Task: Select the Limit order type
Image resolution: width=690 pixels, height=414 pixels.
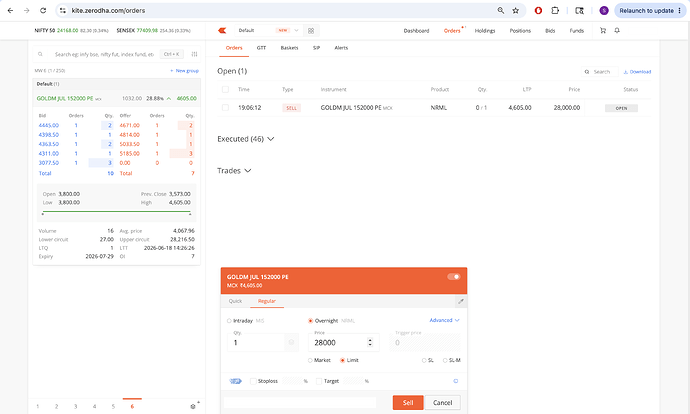Action: click(342, 360)
